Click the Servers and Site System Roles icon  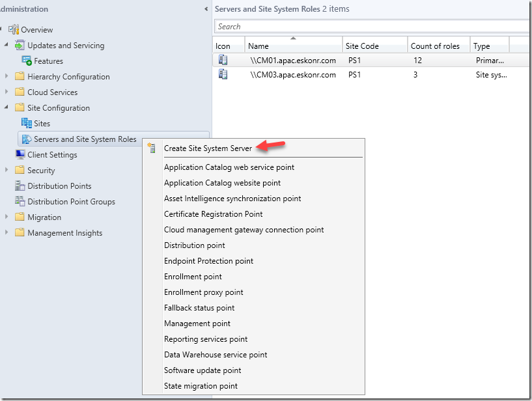[27, 139]
